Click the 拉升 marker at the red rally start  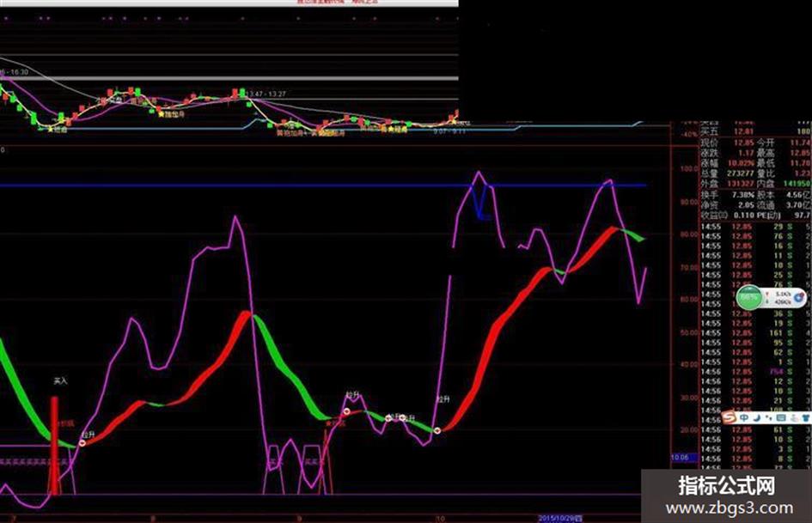pos(443,399)
